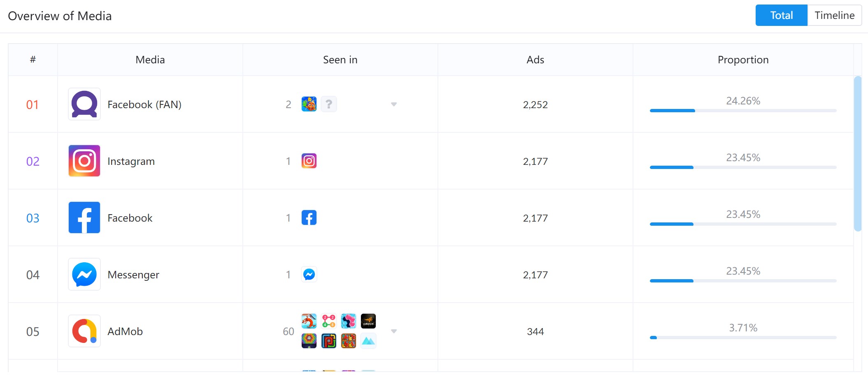Screen dimensions: 868x377
Task: Click the AdMob media logo
Action: (84, 331)
